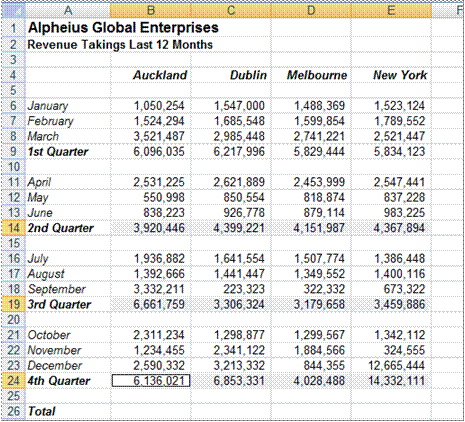The image size is (465, 422).
Task: Click the 3rd Quarter label
Action: tap(68, 304)
